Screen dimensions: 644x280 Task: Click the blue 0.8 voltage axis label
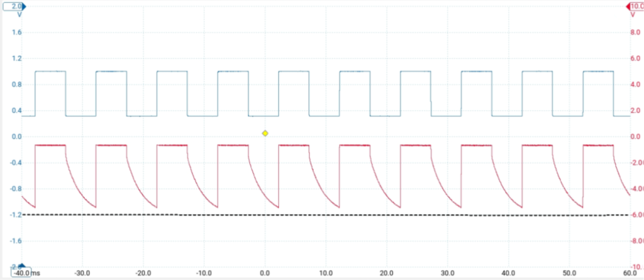[x=16, y=85]
